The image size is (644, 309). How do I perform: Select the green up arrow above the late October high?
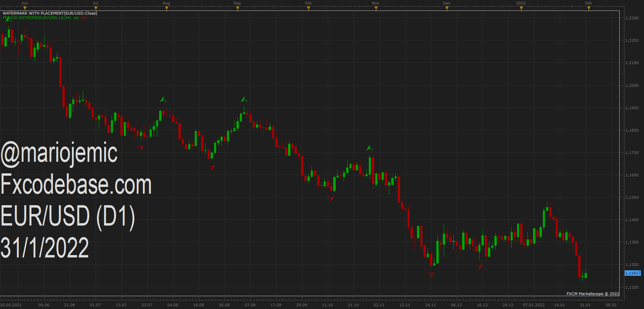(x=370, y=148)
